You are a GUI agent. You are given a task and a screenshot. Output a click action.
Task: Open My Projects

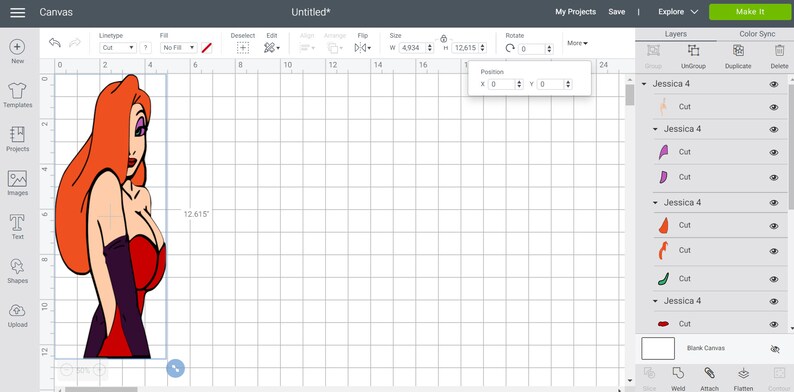575,12
